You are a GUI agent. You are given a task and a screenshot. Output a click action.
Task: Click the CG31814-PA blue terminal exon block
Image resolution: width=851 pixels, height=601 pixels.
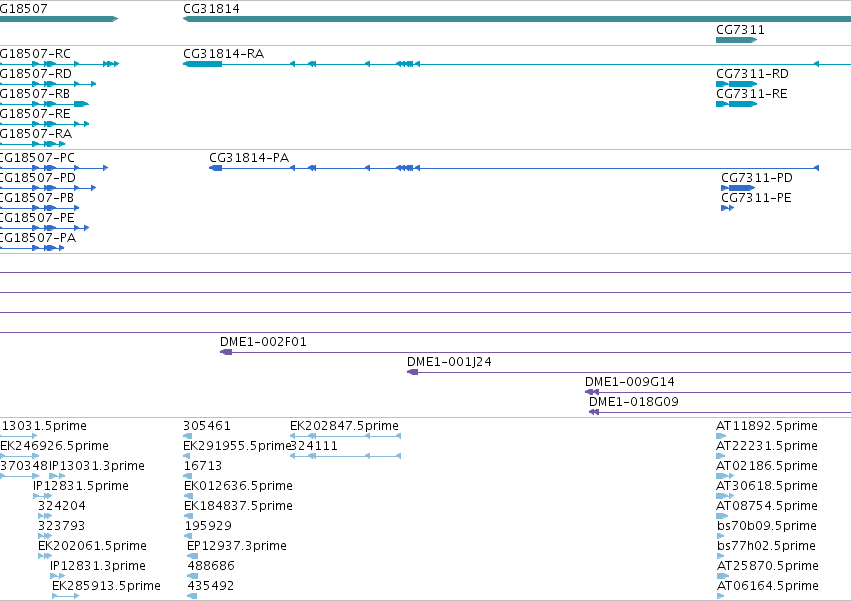point(215,168)
